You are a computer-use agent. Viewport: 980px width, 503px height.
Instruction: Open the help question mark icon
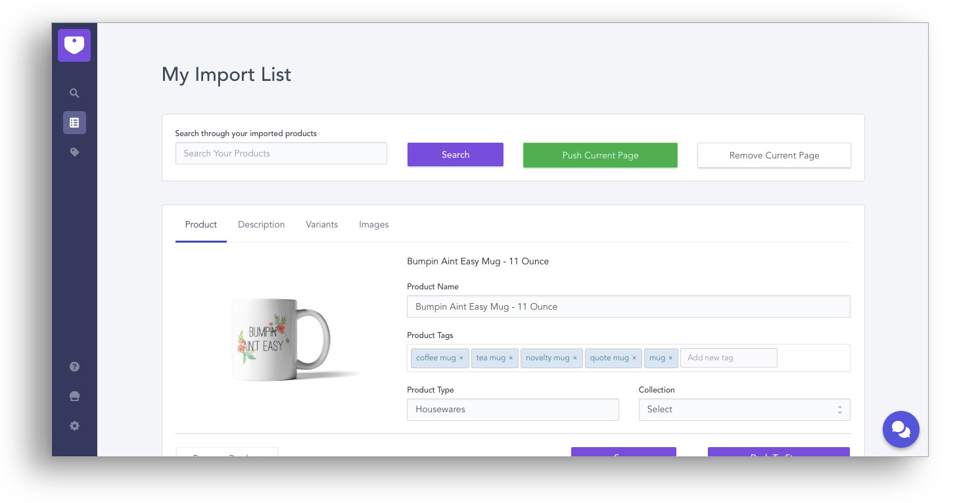click(74, 367)
